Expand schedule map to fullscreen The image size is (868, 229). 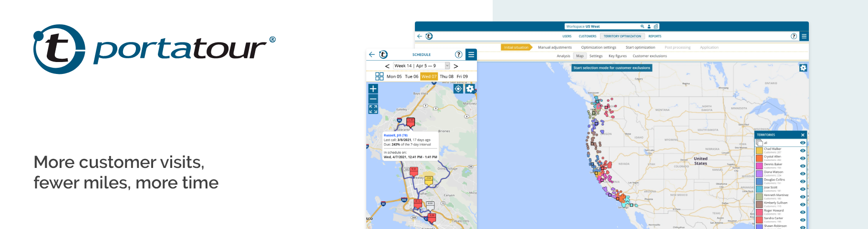(x=373, y=109)
